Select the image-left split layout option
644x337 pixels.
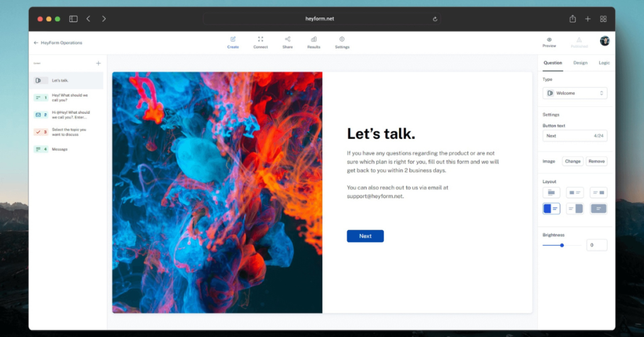coord(551,209)
